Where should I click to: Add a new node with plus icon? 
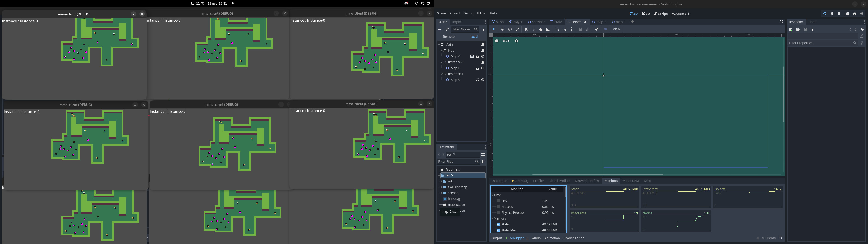click(x=440, y=30)
